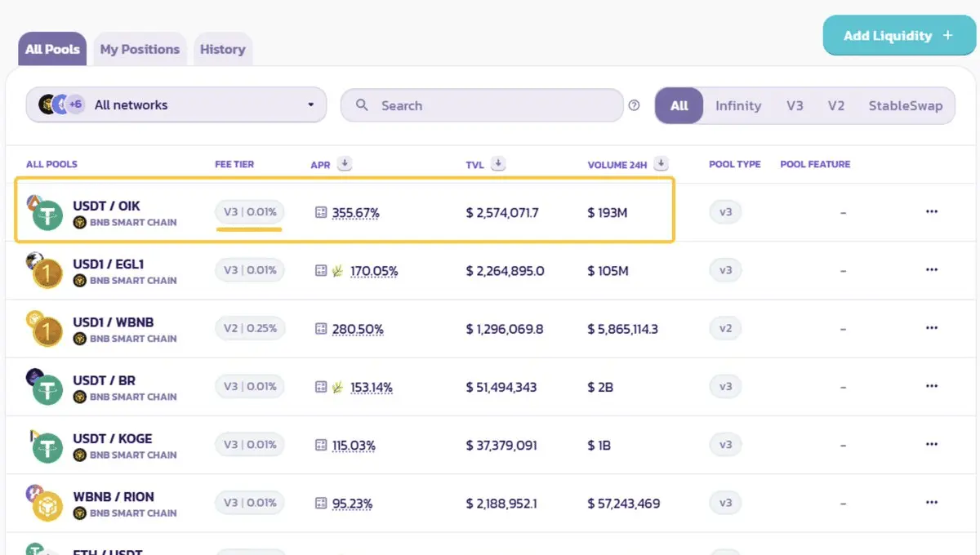Viewport: 980px width, 555px height.
Task: Expand the All networks dropdown
Action: 176,105
